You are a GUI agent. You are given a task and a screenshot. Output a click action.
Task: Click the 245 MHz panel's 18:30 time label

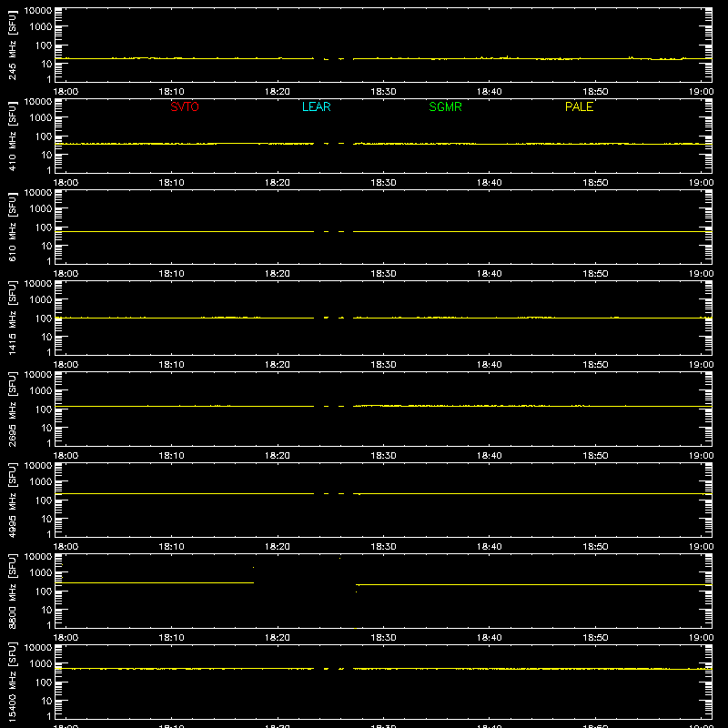[383, 92]
